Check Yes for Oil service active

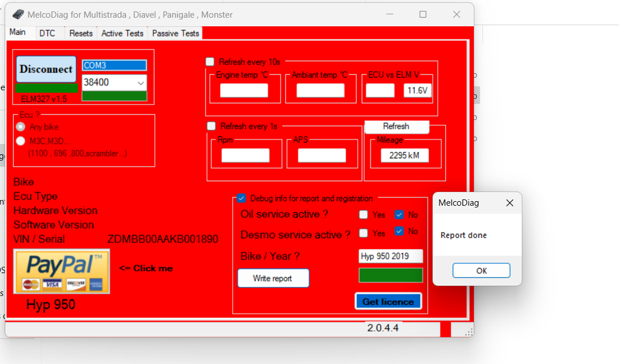click(364, 215)
